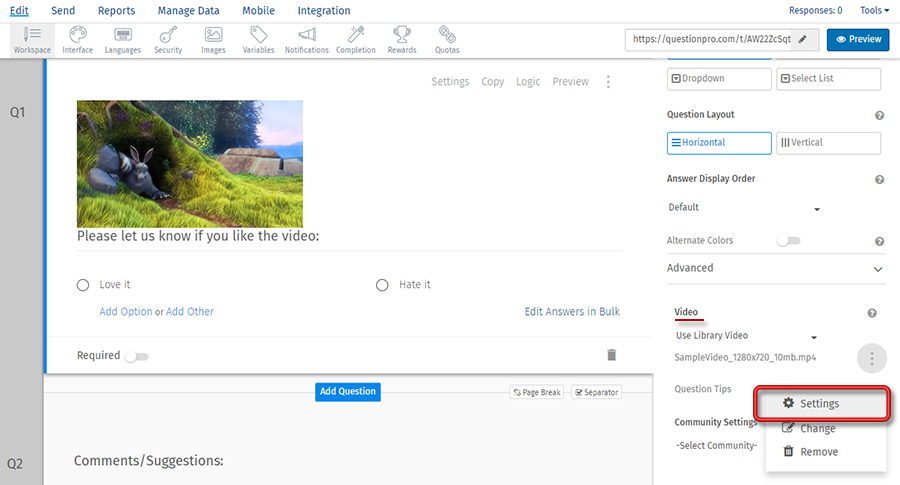Choose Remove in the video context menu
Viewport: 900px width, 485px height.
coord(825,452)
